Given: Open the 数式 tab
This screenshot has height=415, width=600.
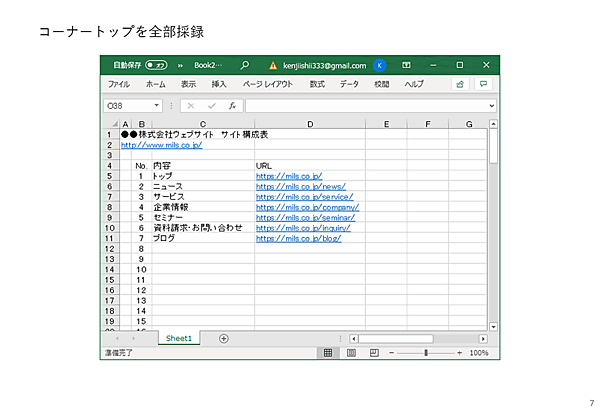Looking at the screenshot, I should point(317,84).
